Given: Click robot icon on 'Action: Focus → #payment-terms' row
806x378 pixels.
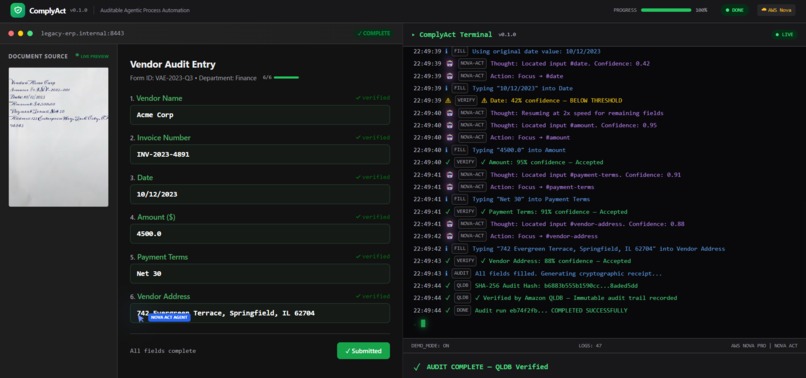Looking at the screenshot, I should pos(449,187).
